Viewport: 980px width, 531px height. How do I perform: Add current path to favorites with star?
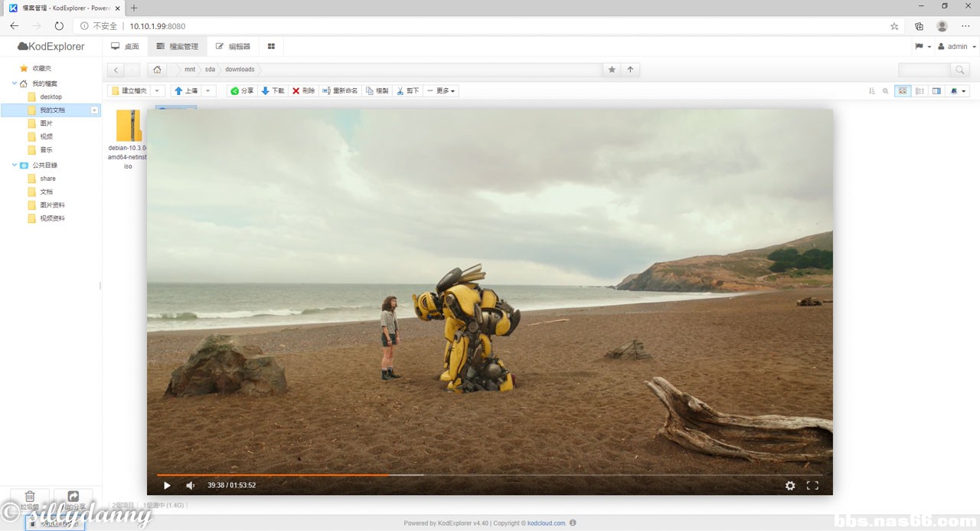tap(612, 70)
